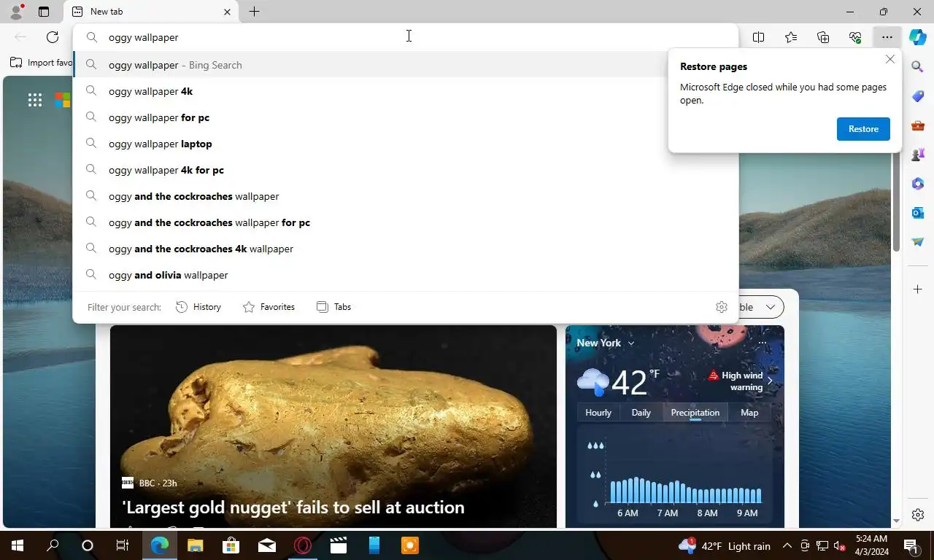Launch the Copilot icon

pos(918,37)
